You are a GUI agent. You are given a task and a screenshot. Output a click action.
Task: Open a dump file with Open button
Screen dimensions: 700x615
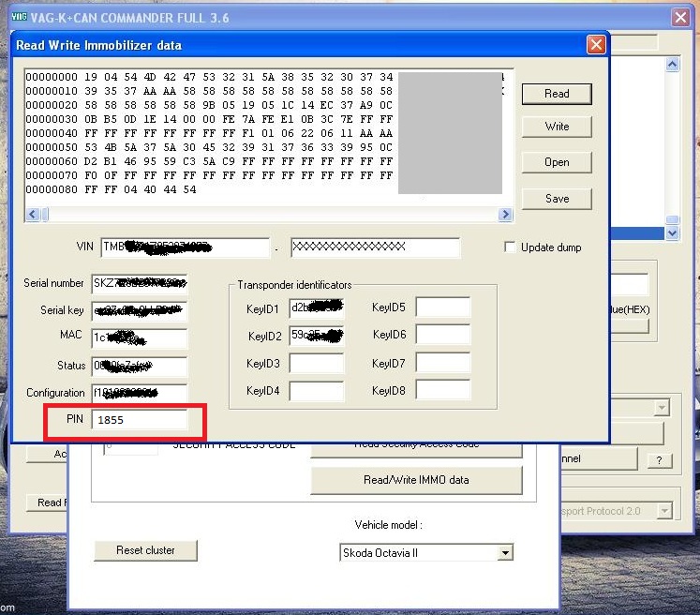point(557,162)
